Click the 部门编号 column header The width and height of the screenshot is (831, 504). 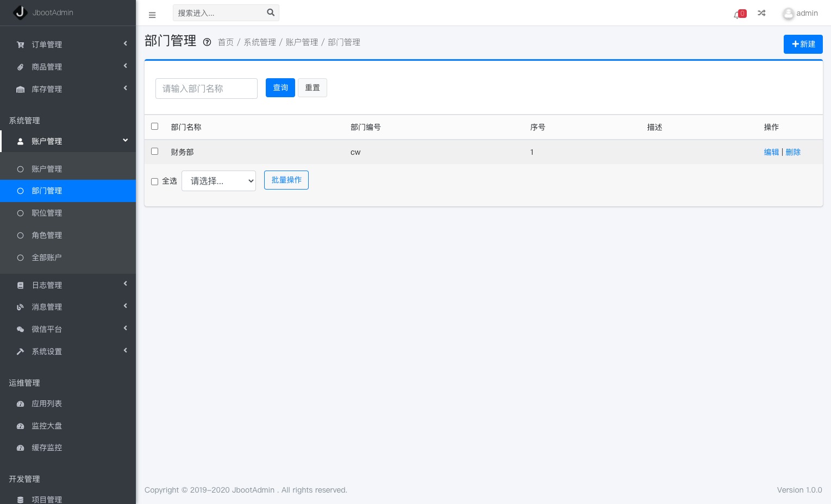365,127
